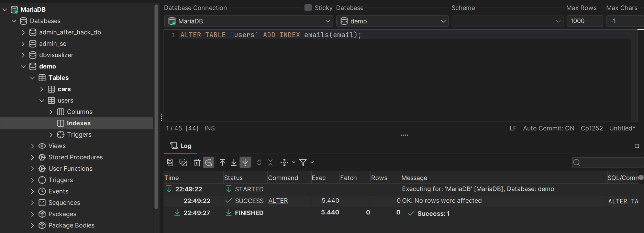Click the log filter funnel icon

(x=303, y=162)
